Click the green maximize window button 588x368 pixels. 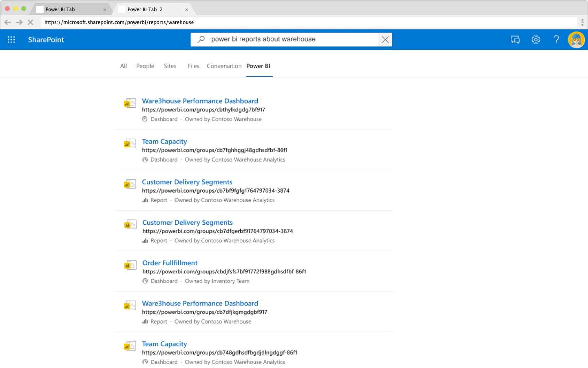(x=24, y=9)
